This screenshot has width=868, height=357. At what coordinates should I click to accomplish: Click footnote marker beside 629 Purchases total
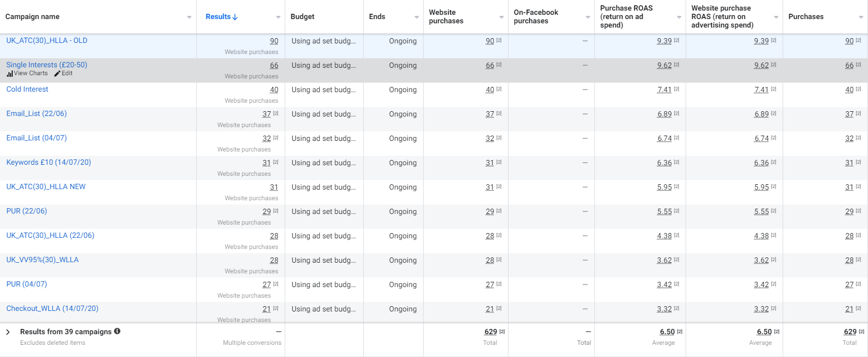862,332
